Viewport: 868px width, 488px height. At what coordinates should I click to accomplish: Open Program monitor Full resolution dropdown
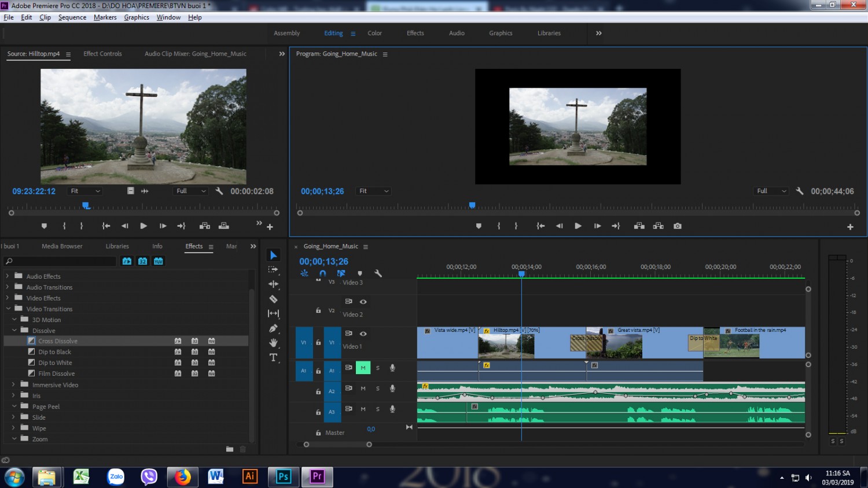click(x=772, y=191)
